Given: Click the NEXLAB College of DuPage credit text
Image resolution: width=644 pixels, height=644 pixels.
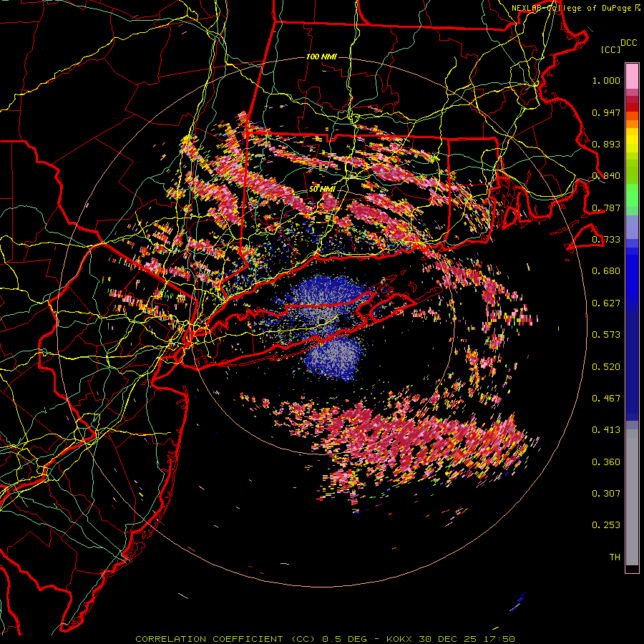Looking at the screenshot, I should pyautogui.click(x=575, y=8).
